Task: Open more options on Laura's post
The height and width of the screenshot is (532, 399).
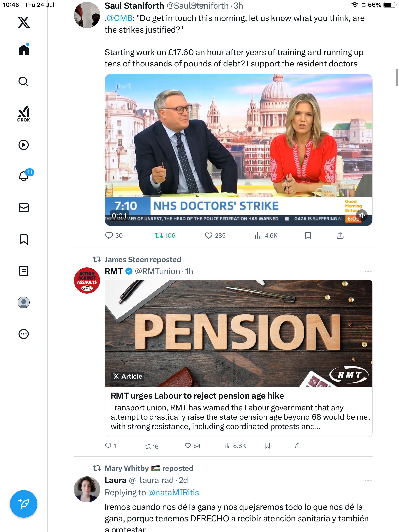Action: (368, 480)
